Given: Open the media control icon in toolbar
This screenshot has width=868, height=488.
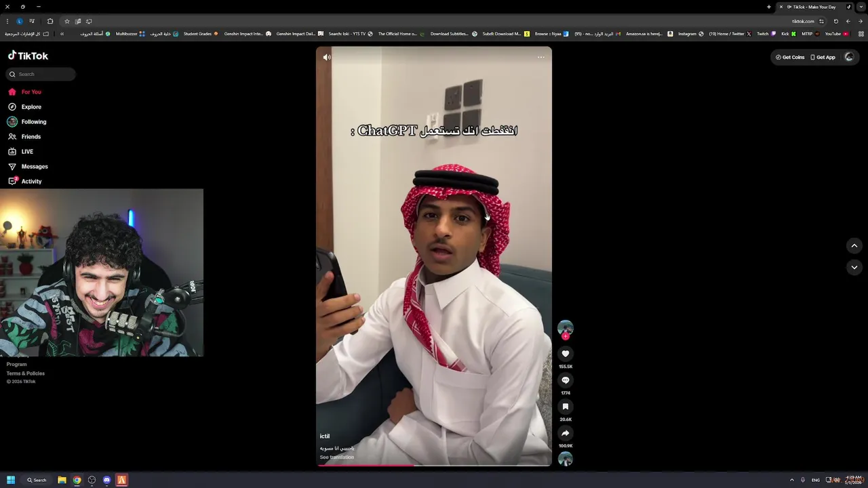Looking at the screenshot, I should [32, 21].
